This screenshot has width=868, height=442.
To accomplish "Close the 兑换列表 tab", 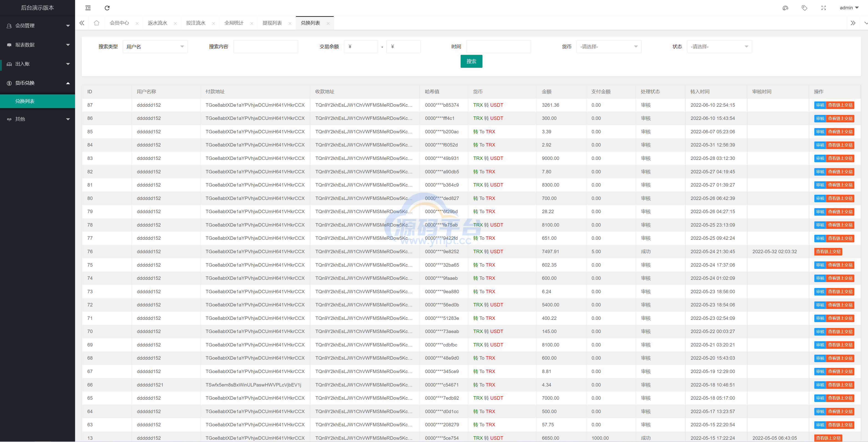I will pyautogui.click(x=328, y=23).
